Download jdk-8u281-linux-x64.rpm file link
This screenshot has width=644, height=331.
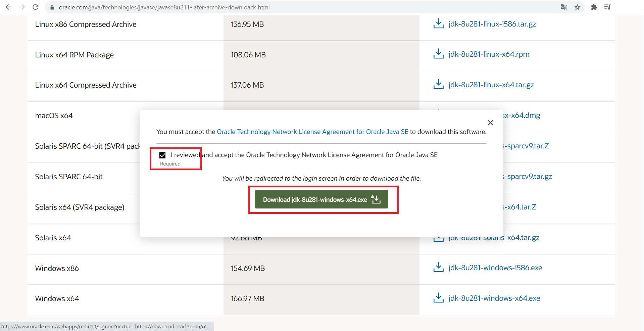(489, 54)
